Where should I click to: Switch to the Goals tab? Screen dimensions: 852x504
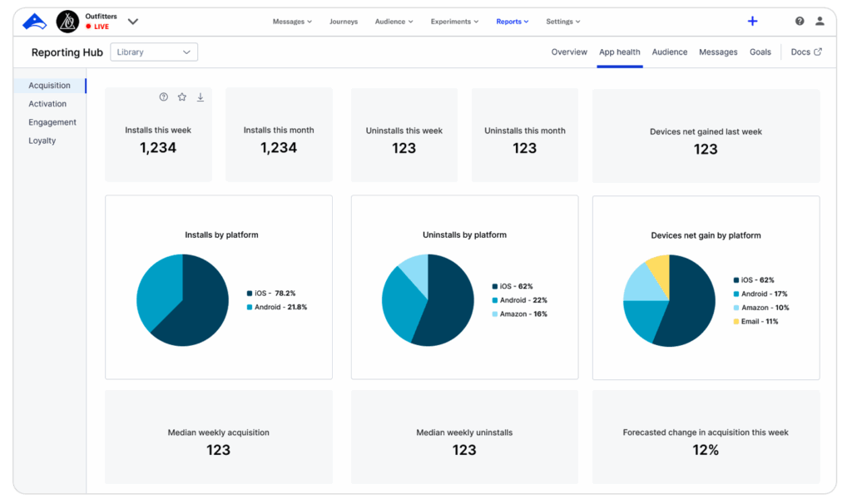coord(760,52)
